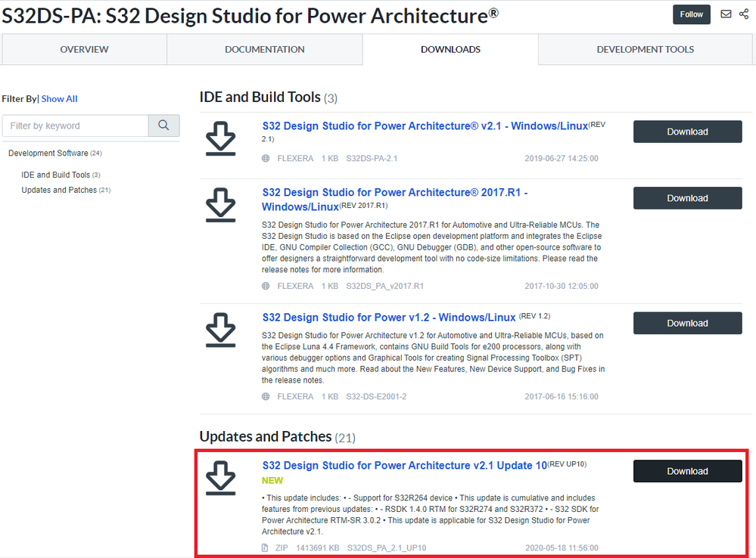Image resolution: width=756 pixels, height=558 pixels.
Task: Click download arrow icon for 2017.R1 release
Action: pyautogui.click(x=221, y=205)
